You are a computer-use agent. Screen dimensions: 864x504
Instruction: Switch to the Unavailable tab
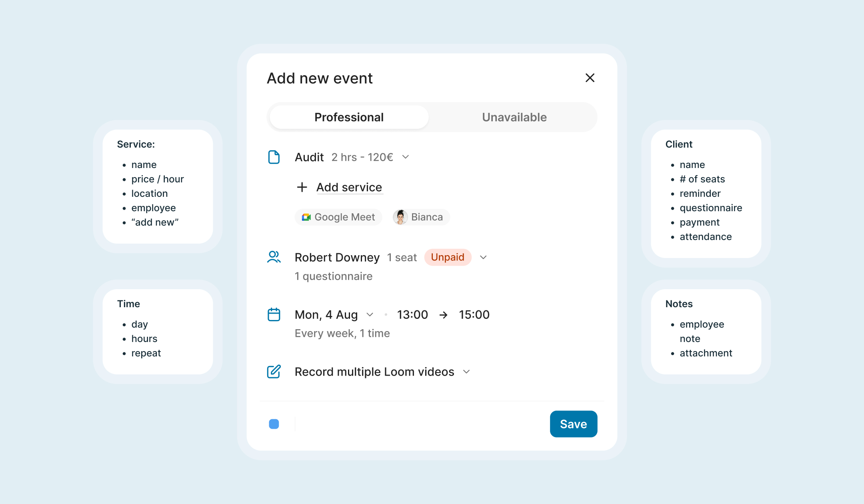pos(514,117)
